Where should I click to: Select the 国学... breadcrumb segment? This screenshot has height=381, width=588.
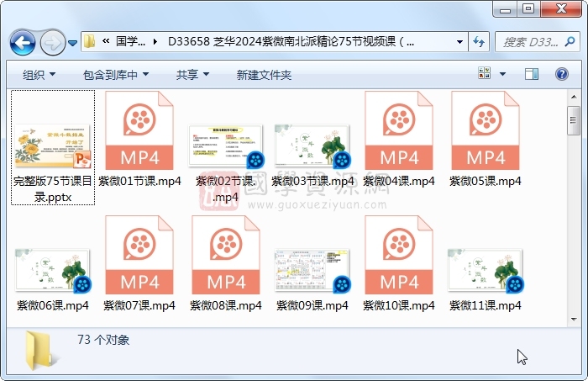(x=130, y=41)
